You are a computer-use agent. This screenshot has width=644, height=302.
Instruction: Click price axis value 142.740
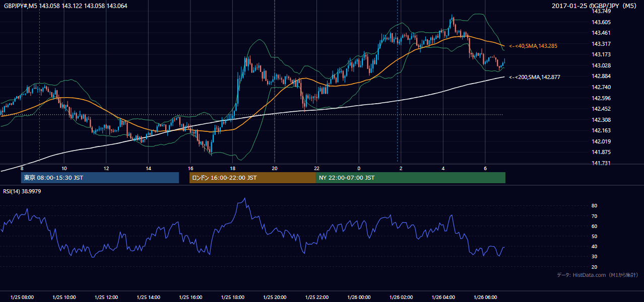point(601,87)
